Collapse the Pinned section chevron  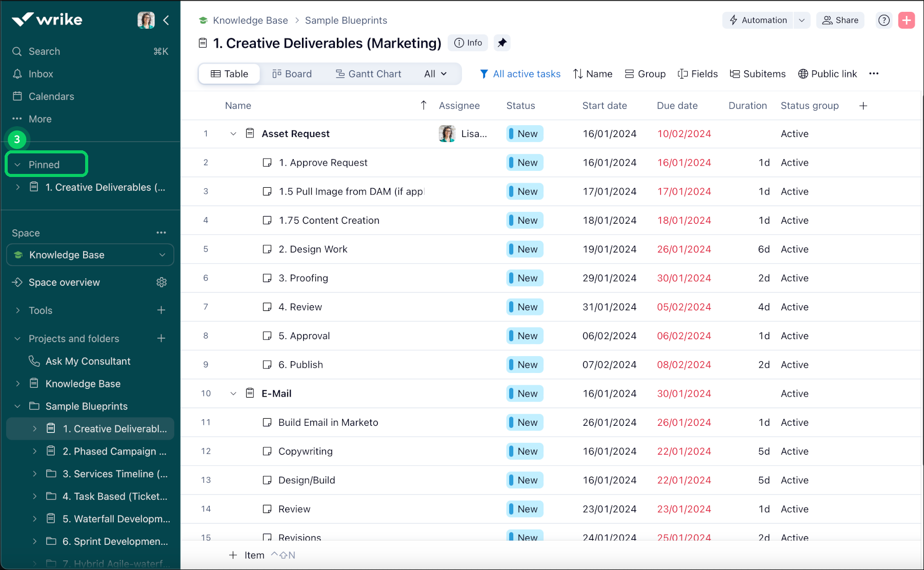point(18,164)
